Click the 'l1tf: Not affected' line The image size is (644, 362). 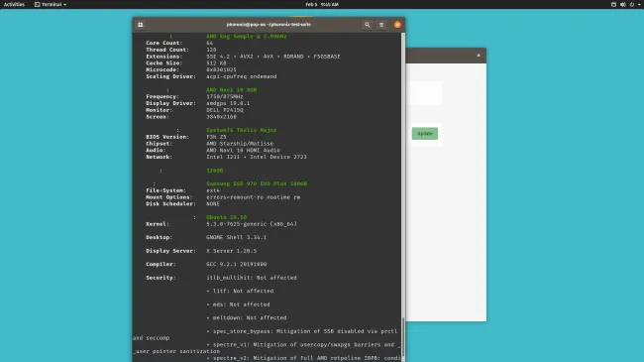tap(240, 291)
